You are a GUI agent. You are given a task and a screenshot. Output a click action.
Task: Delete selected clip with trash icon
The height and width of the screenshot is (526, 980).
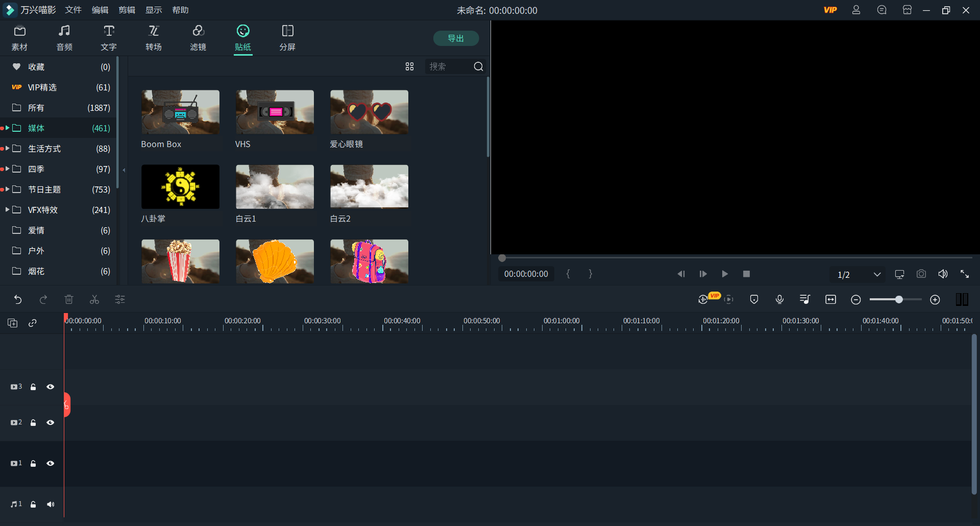69,300
